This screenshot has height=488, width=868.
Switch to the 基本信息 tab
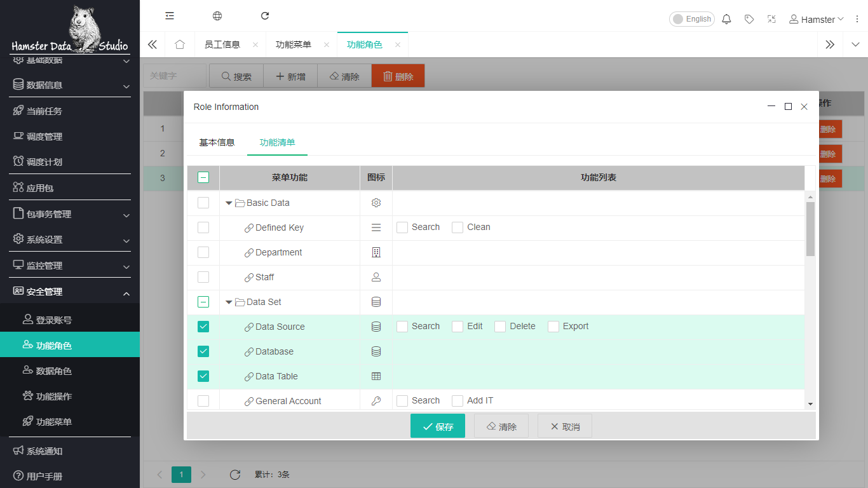coord(217,142)
